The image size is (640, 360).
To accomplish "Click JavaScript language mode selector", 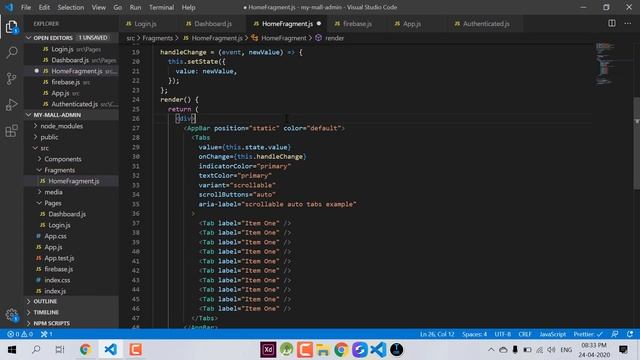I will (552, 334).
